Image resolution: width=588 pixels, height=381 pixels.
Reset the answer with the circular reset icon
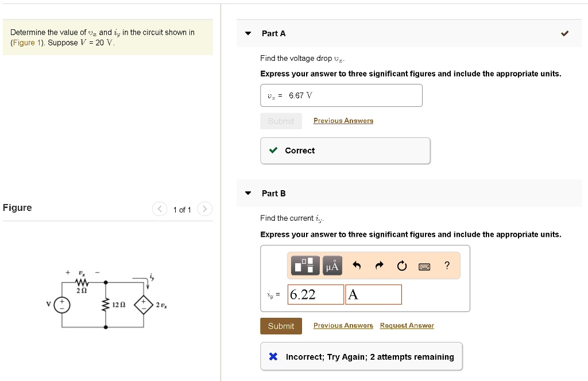point(401,265)
